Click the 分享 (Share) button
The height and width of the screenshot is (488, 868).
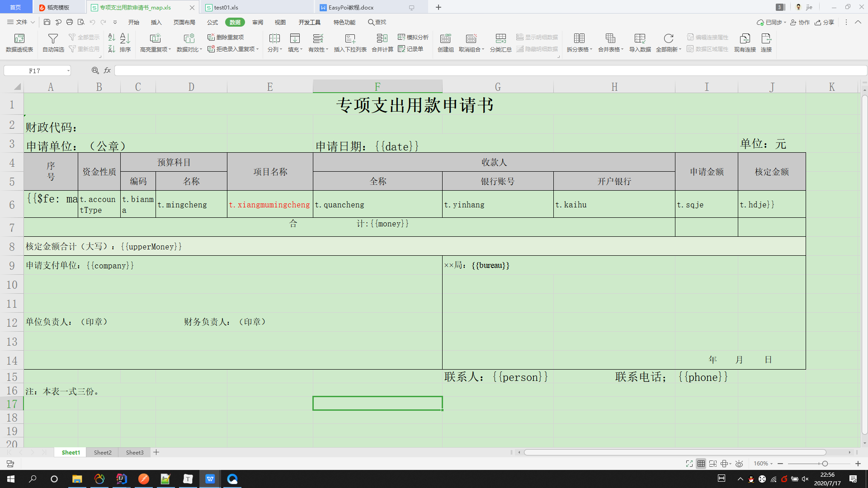click(x=824, y=22)
